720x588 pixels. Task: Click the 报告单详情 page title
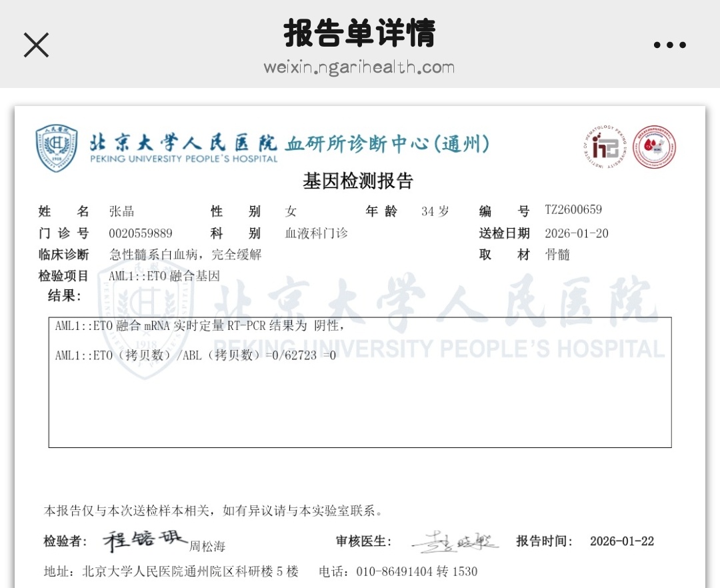coord(359,33)
